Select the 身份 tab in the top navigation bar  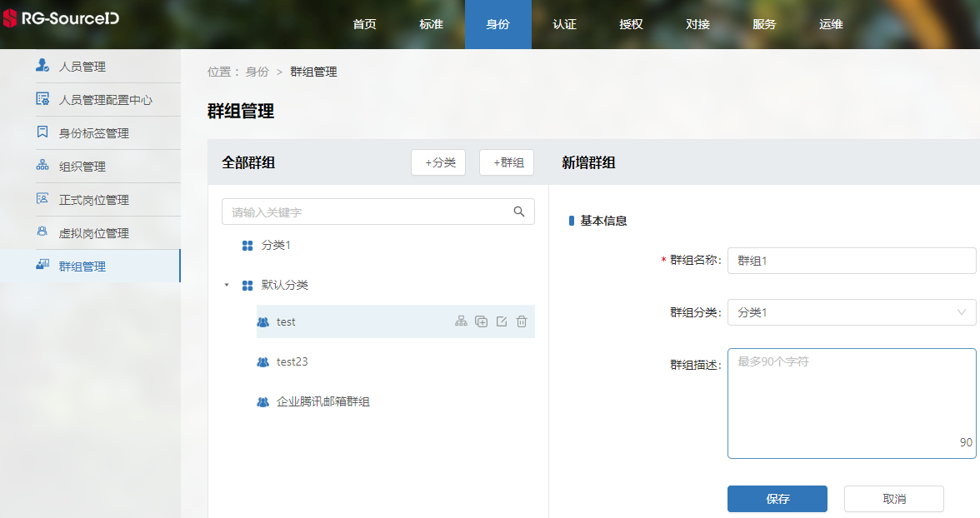[x=498, y=24]
